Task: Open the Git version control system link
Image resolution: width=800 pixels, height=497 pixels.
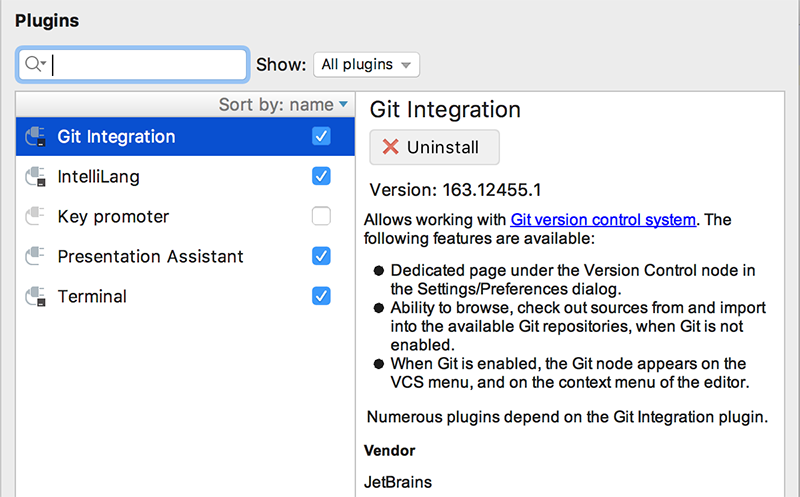Action: 603,219
